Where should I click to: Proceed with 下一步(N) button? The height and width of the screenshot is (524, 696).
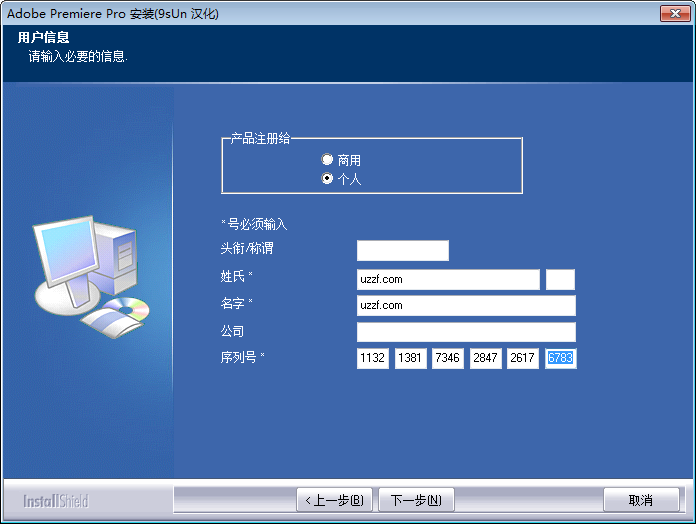[x=416, y=500]
